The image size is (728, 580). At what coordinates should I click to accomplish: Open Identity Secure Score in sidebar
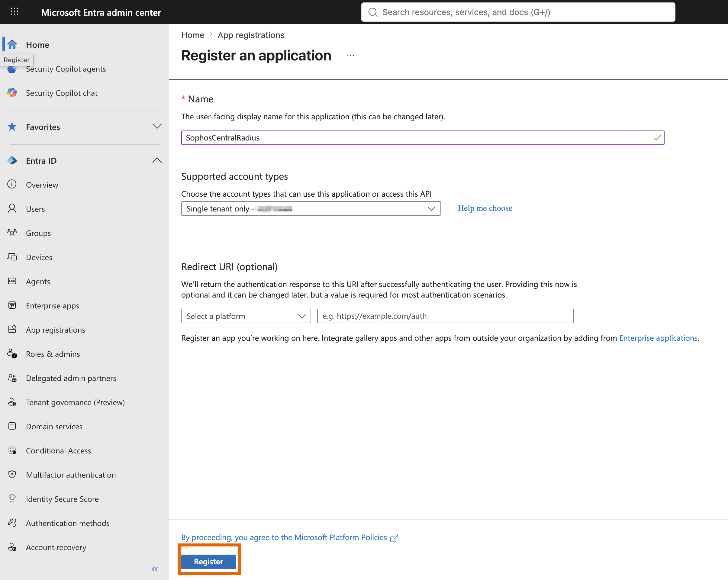tap(63, 499)
